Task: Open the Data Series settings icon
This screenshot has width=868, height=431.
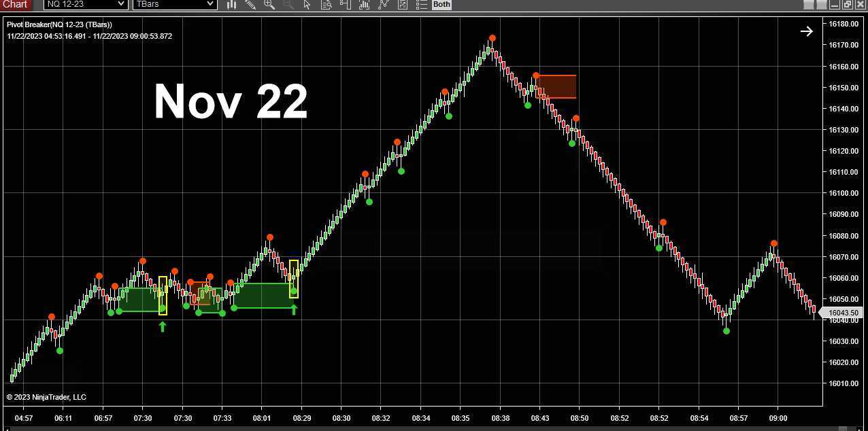Action: 327,5
